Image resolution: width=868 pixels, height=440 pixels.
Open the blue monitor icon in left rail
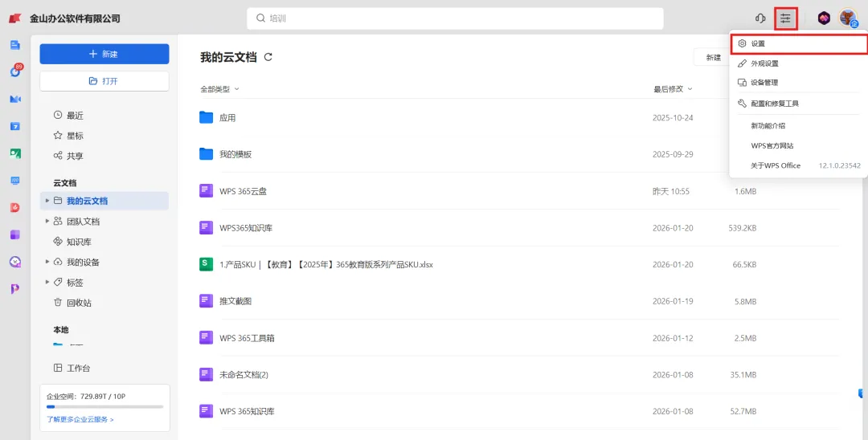tap(15, 181)
